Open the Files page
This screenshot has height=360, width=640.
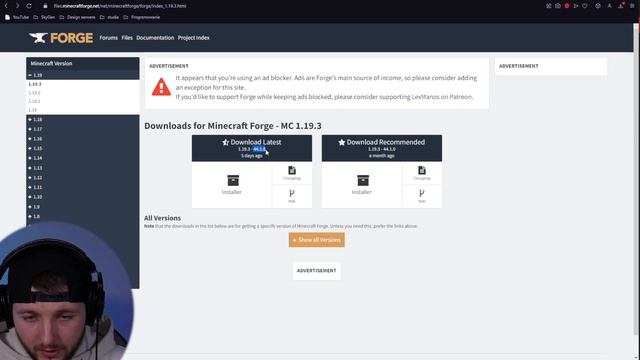point(127,38)
